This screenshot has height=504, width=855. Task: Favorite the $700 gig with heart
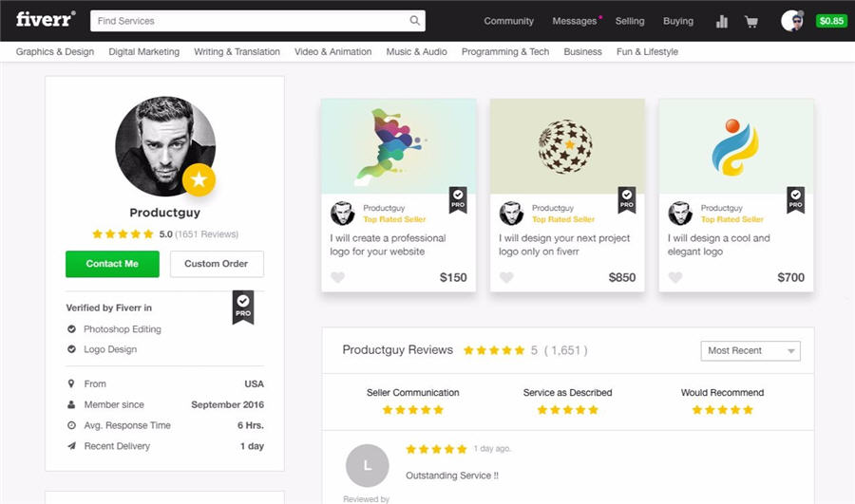point(675,277)
